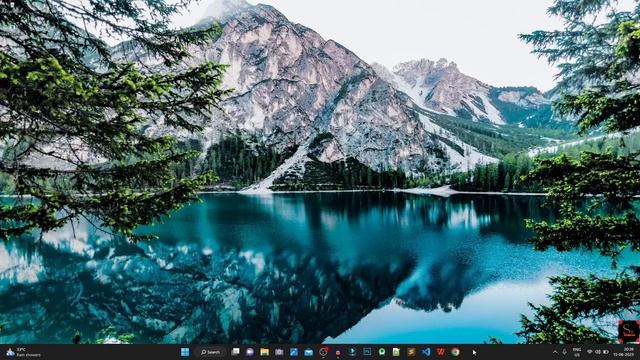Click the microphone icon in system tray

pyautogui.click(x=564, y=352)
